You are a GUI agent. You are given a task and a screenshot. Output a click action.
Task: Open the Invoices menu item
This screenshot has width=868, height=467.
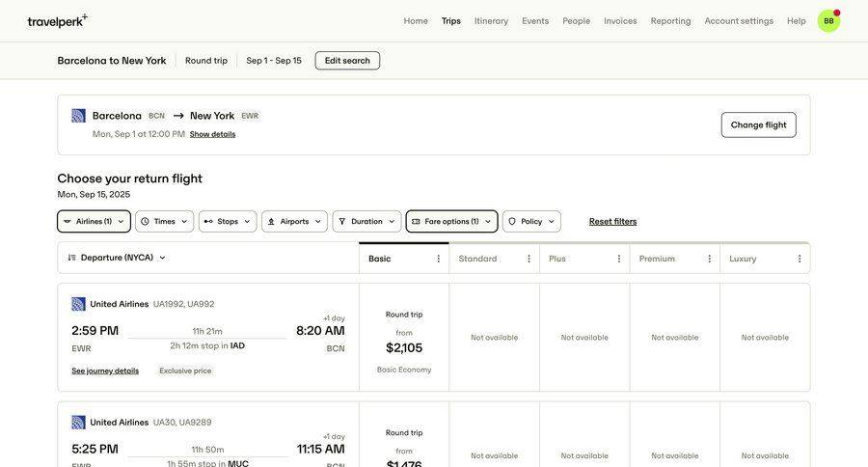(620, 21)
